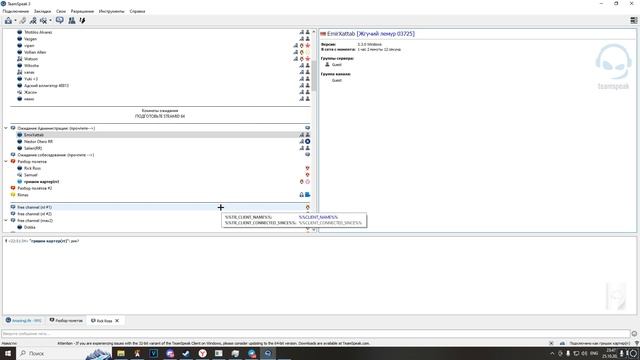This screenshot has height=360, width=640.
Task: Open Yandex browser from the taskbar
Action: click(x=202, y=353)
